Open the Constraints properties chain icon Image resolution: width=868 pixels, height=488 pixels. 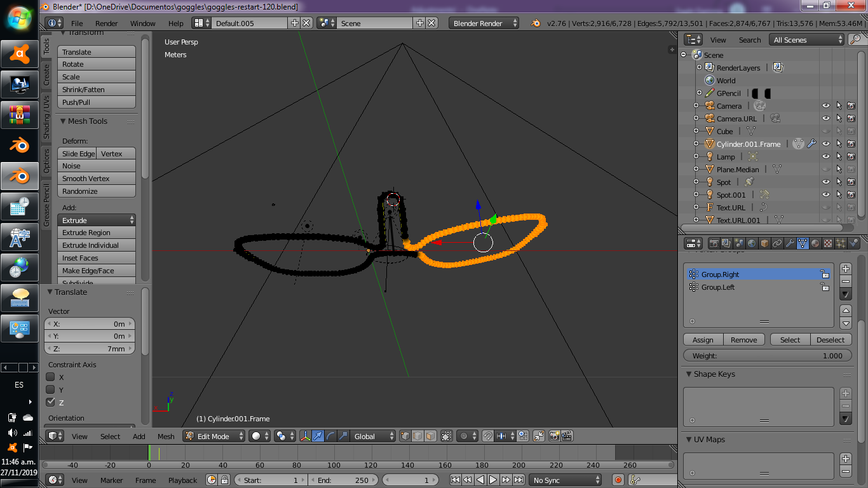click(777, 243)
